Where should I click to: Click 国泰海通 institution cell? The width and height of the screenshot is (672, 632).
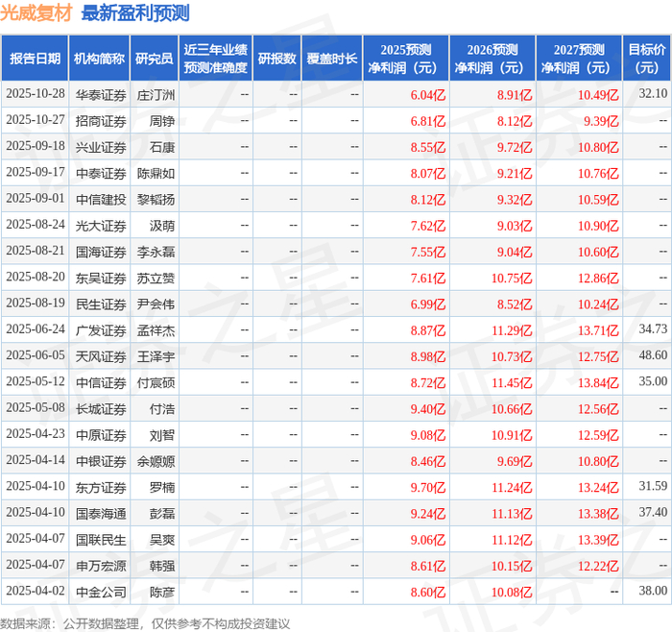coord(101,514)
